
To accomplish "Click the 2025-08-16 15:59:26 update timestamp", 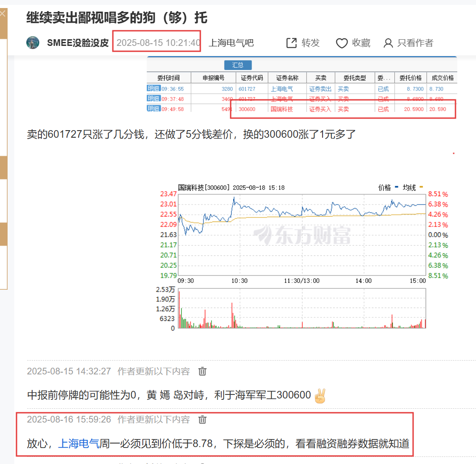I will point(69,419).
